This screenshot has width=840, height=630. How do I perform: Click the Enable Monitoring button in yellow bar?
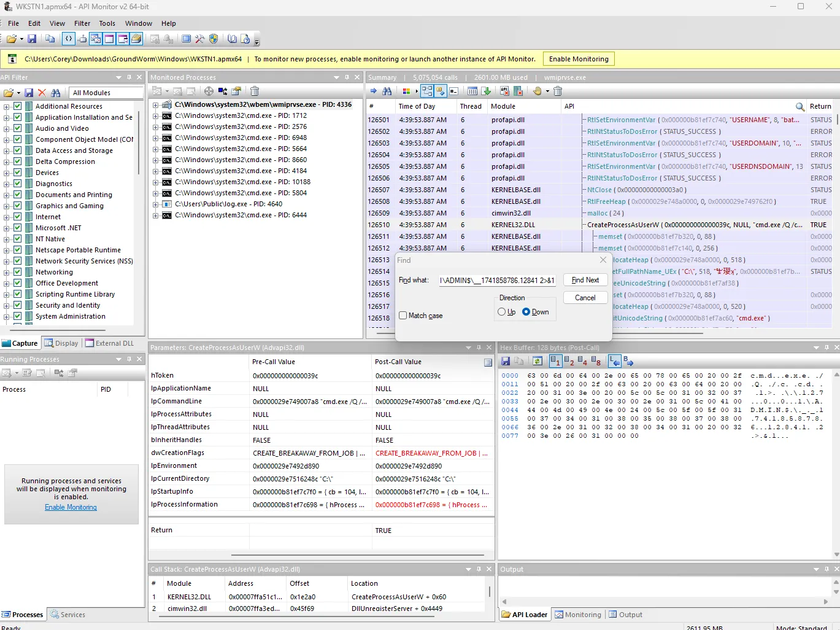click(x=579, y=59)
